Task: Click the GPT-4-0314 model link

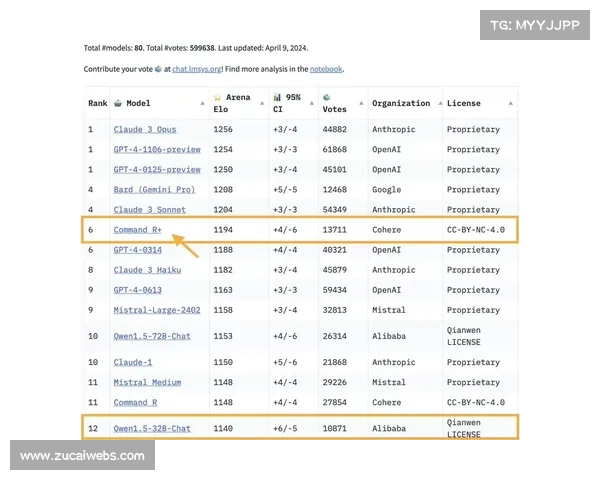Action: tap(137, 249)
